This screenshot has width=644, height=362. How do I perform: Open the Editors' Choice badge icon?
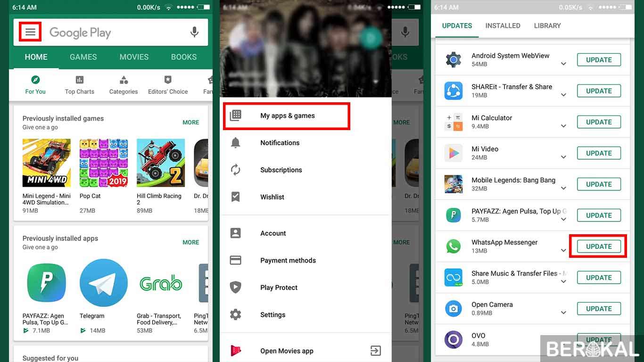point(168,79)
